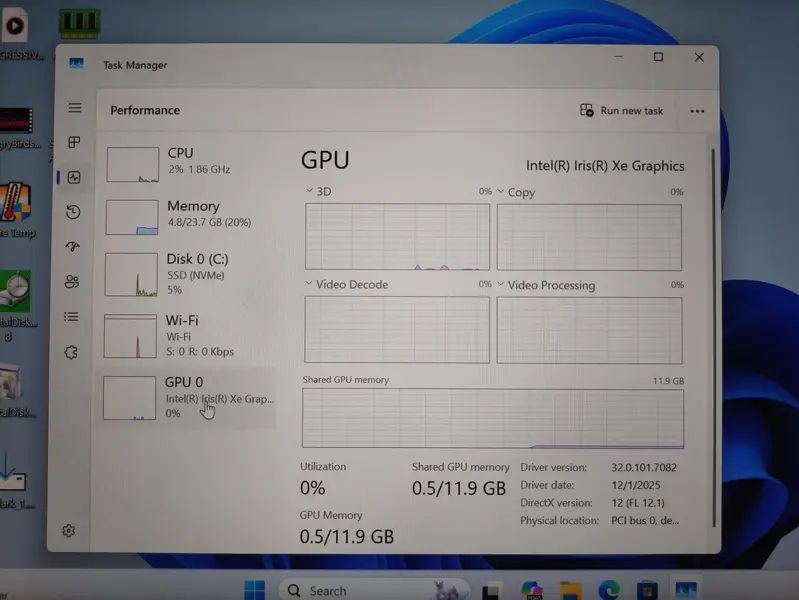Image resolution: width=799 pixels, height=600 pixels.
Task: Click the vertical scrollbar in the GPU pane
Action: (713, 336)
